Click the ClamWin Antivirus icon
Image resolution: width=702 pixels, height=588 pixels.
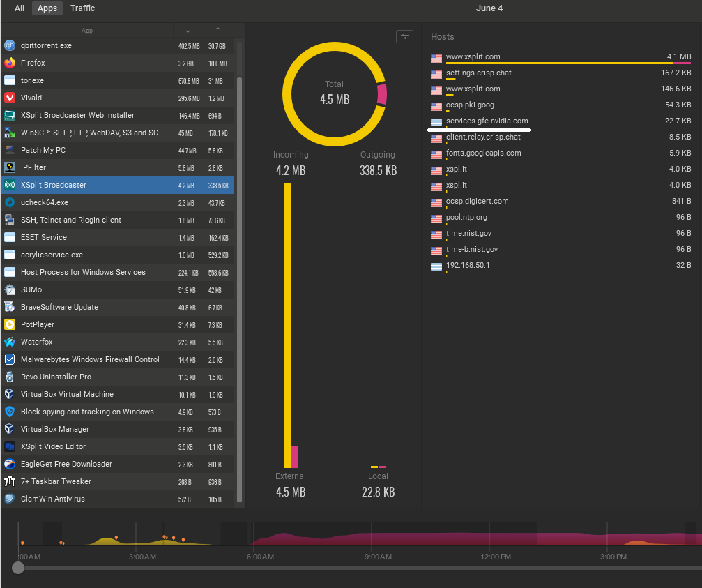10,499
